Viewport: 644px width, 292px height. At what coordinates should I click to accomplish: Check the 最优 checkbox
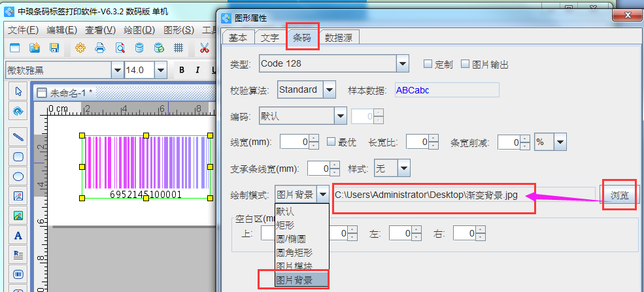pos(331,142)
